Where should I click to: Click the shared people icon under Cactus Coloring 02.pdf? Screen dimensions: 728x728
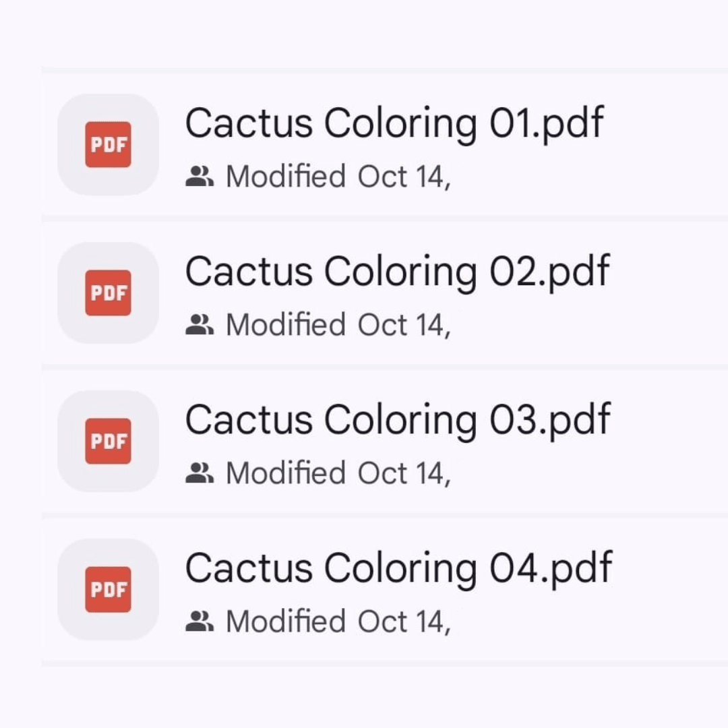[x=199, y=326]
